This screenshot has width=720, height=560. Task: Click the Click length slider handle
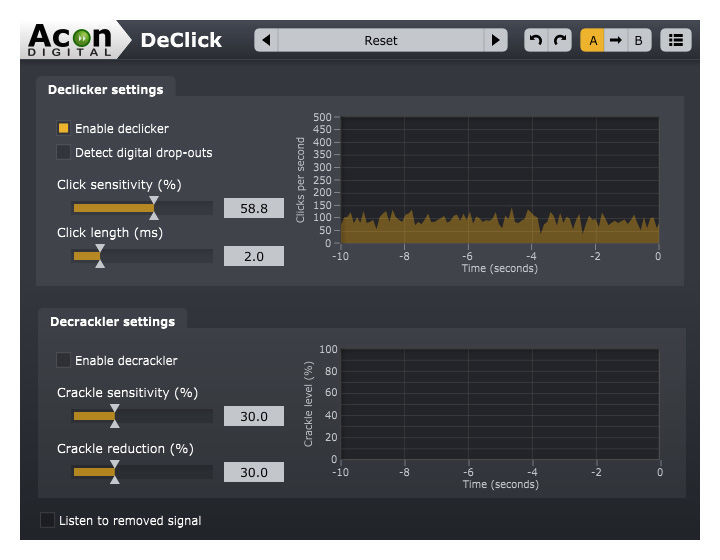pos(100,256)
